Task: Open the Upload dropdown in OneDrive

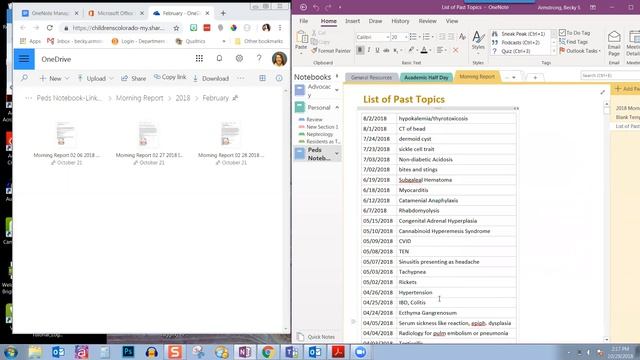Action: 96,78
